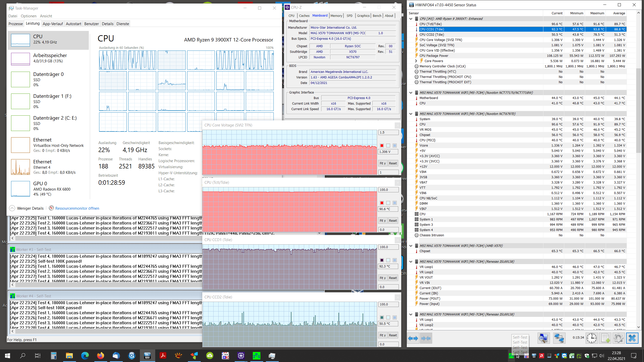The image size is (644, 362).
Task: Click speaker volume tray icon
Action: click(x=602, y=356)
